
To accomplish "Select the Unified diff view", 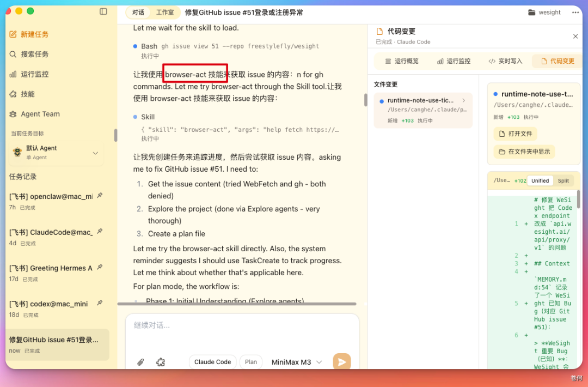I will (x=540, y=180).
